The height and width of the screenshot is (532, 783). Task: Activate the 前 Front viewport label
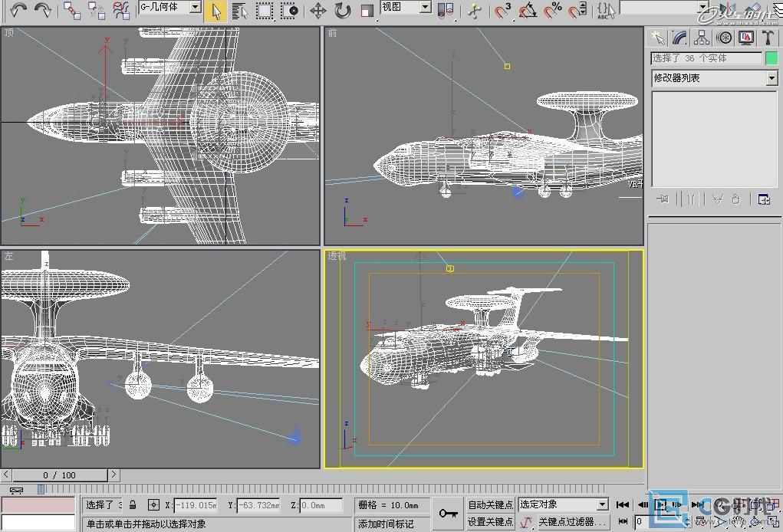pos(333,33)
